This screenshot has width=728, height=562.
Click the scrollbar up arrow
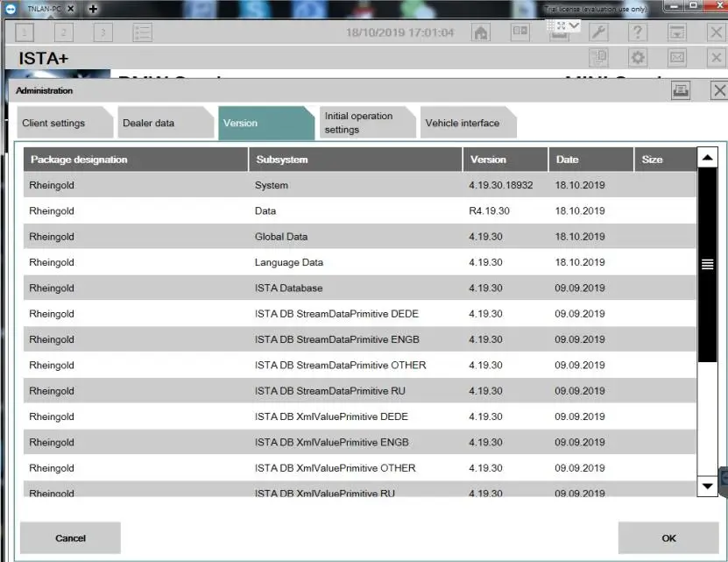pos(708,158)
